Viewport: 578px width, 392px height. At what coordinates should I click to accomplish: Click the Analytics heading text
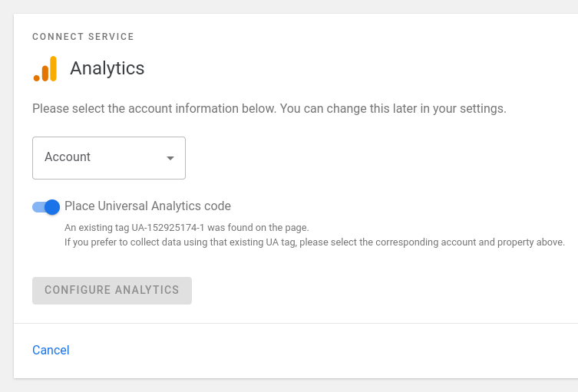click(107, 68)
